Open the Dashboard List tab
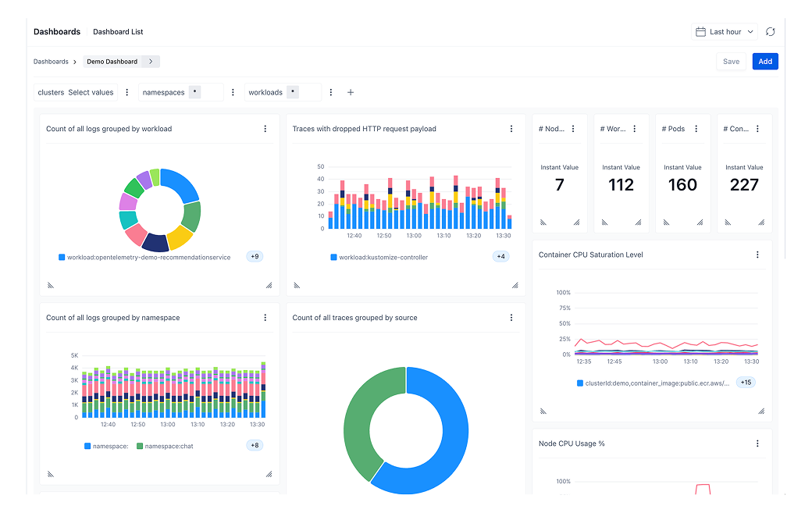812x513 pixels. (x=118, y=31)
